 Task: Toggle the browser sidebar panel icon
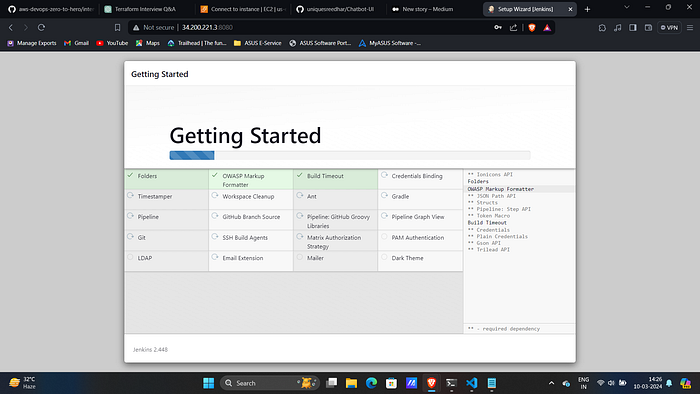[x=633, y=28]
